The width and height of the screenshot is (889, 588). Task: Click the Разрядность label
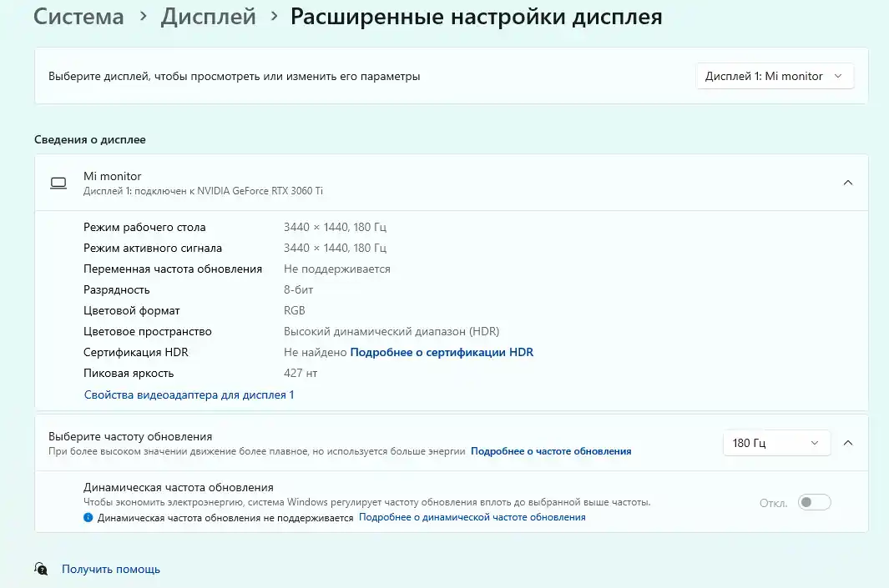(117, 290)
